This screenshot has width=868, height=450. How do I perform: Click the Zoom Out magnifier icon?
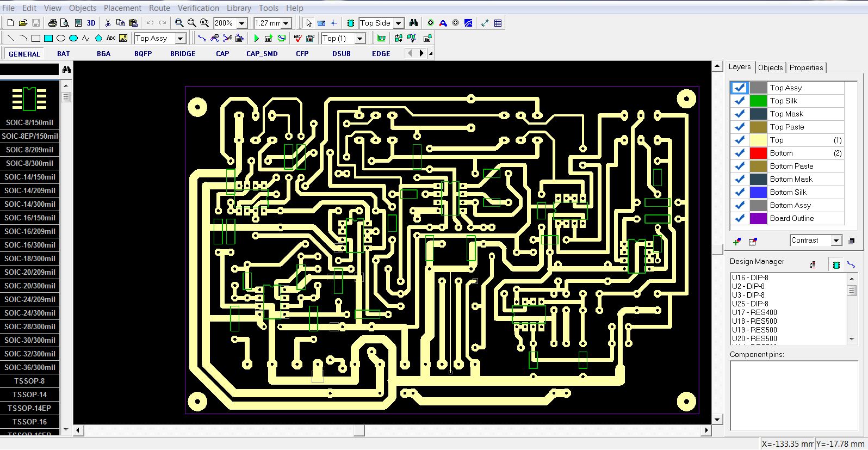pos(191,23)
